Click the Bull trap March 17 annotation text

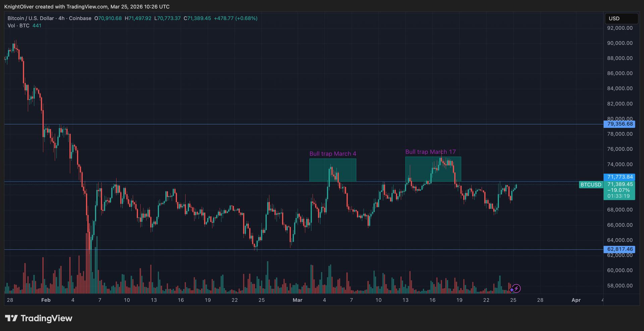(x=431, y=151)
